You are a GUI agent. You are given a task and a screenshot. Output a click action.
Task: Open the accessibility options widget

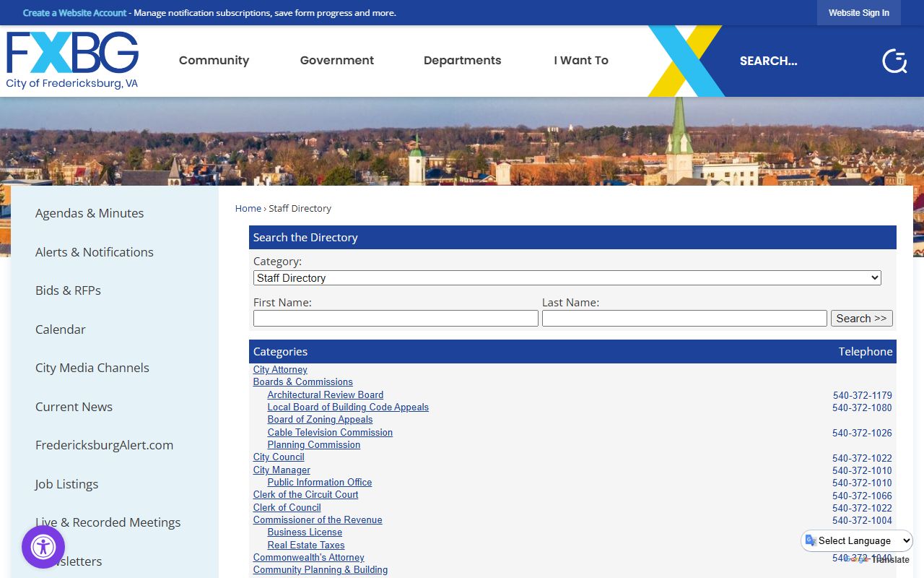[x=43, y=547]
